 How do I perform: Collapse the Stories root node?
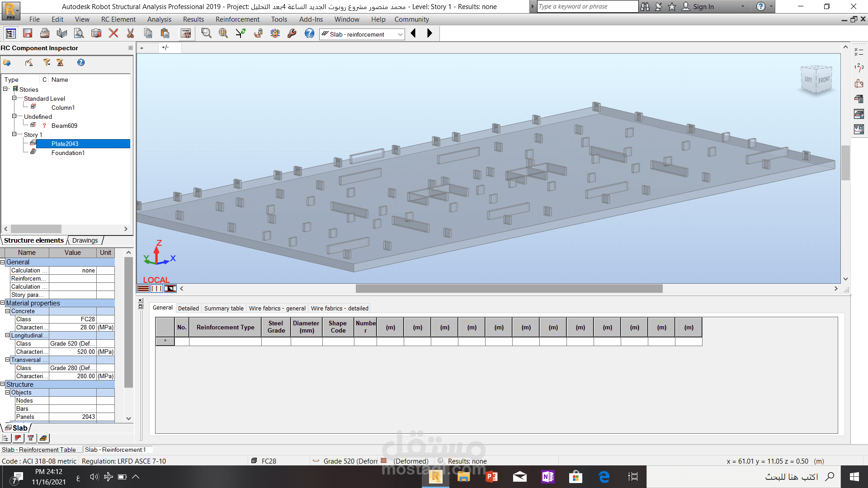click(5, 89)
